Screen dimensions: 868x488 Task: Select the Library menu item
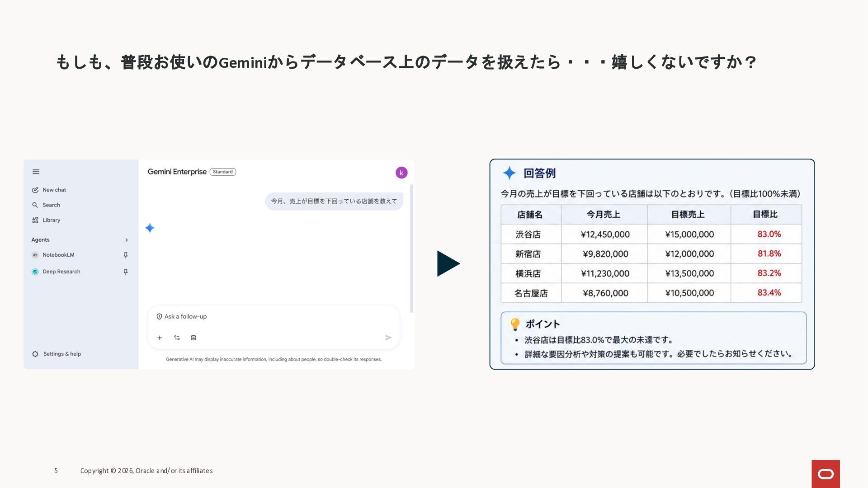[51, 221]
